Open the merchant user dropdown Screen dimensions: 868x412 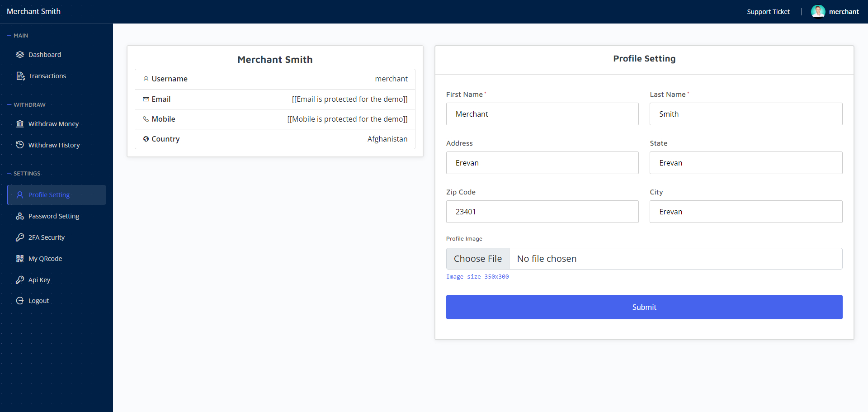click(x=844, y=12)
